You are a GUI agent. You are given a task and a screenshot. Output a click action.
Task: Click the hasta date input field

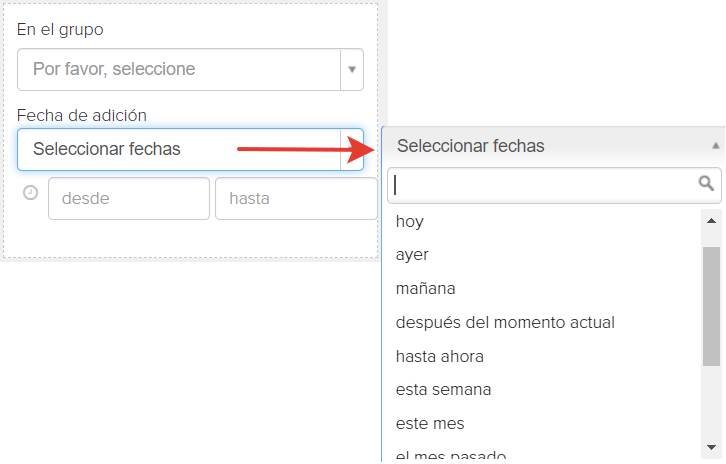296,199
